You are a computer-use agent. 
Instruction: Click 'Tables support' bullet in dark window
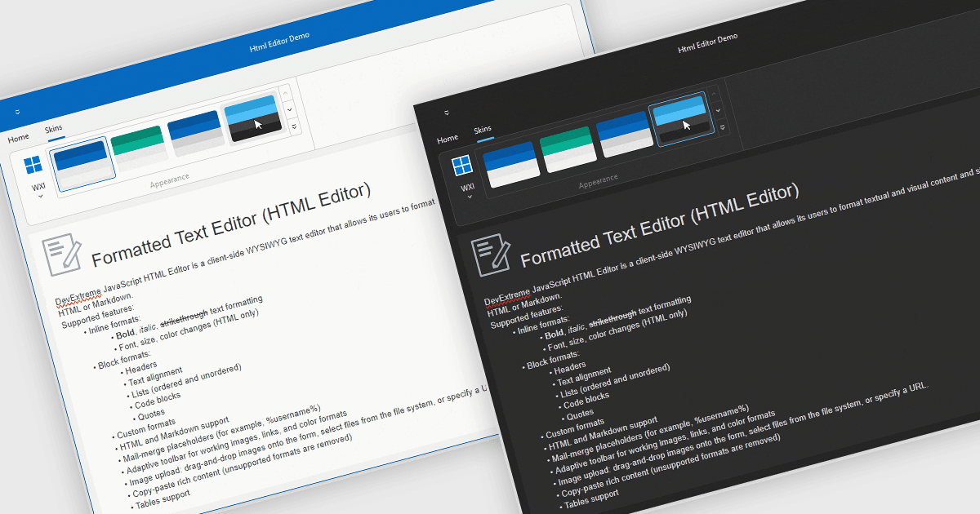[590, 498]
